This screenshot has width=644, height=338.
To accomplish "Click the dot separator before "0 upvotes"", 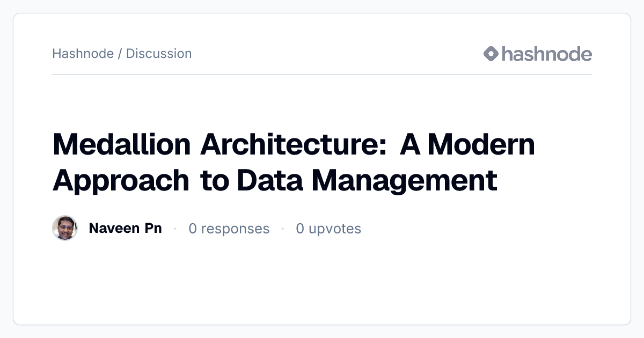I will pyautogui.click(x=283, y=229).
